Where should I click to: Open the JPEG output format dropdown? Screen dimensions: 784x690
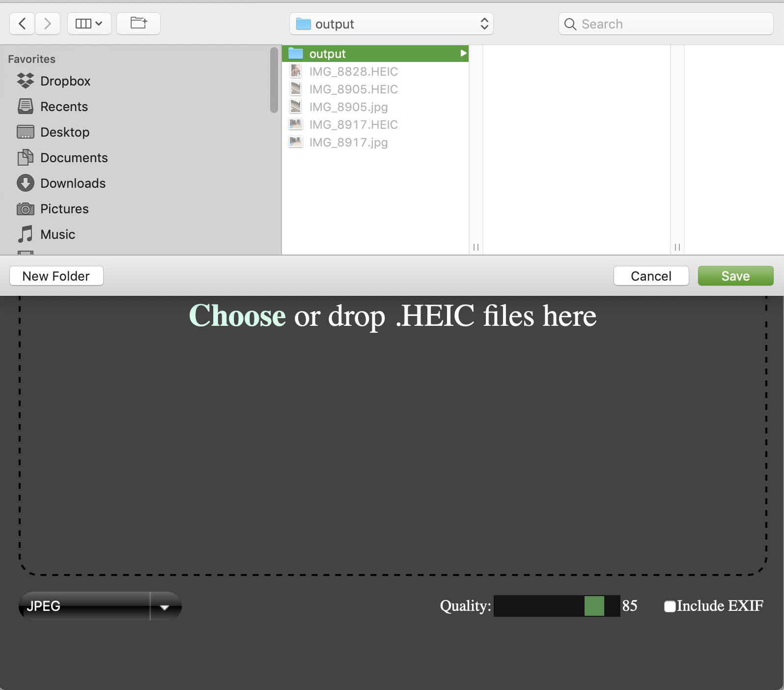100,606
